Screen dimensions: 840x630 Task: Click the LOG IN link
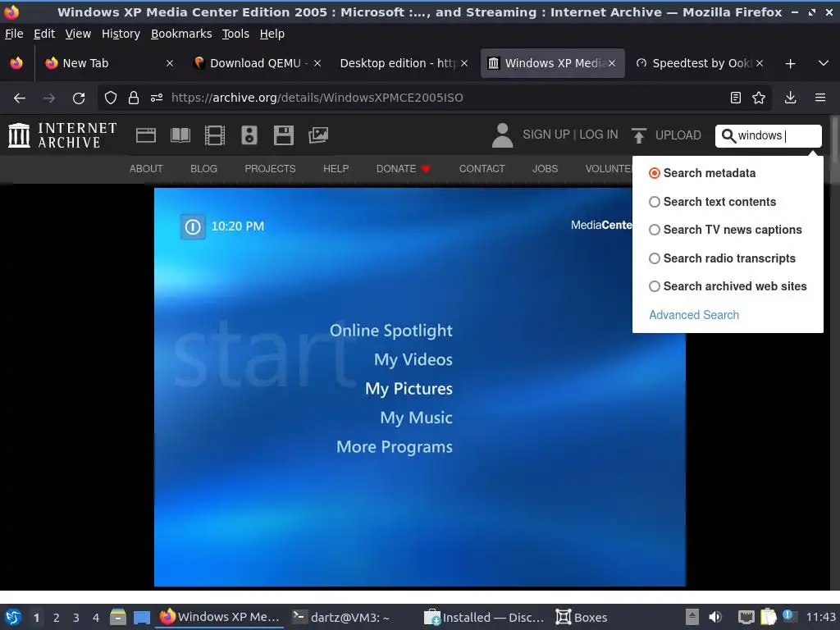click(598, 135)
